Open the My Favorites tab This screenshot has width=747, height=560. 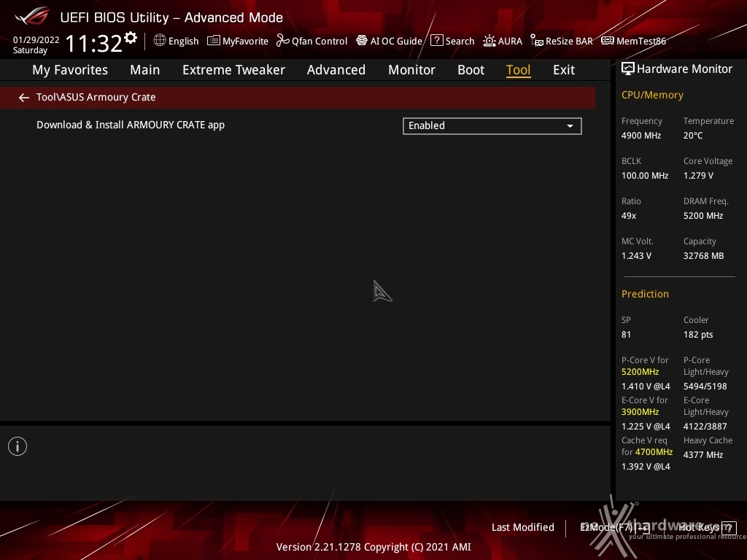pyautogui.click(x=70, y=70)
